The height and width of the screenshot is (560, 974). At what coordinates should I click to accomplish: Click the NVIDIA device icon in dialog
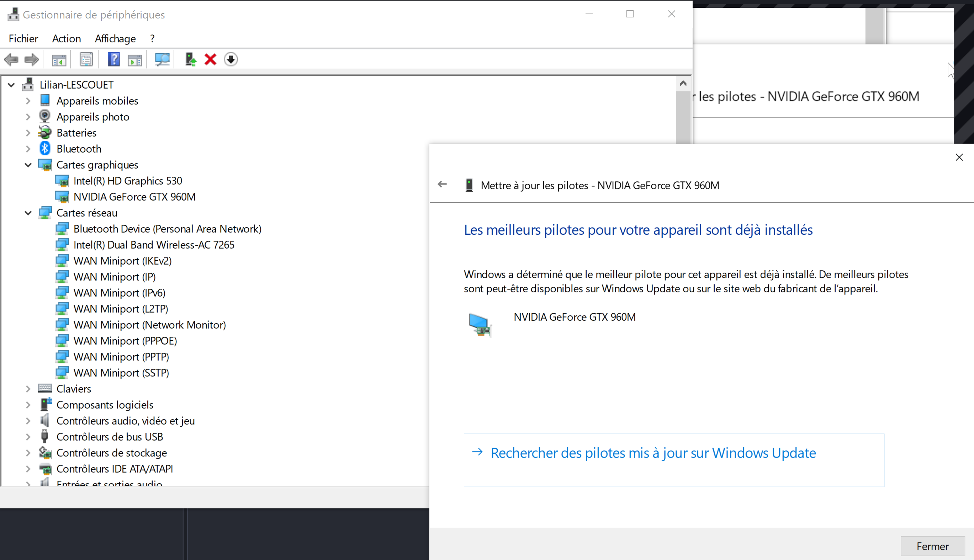tap(480, 325)
